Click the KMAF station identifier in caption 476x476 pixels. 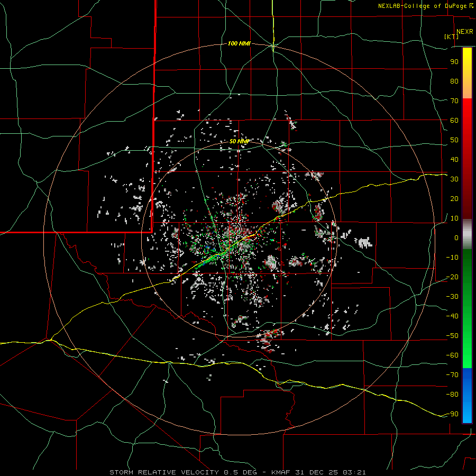tap(280, 472)
